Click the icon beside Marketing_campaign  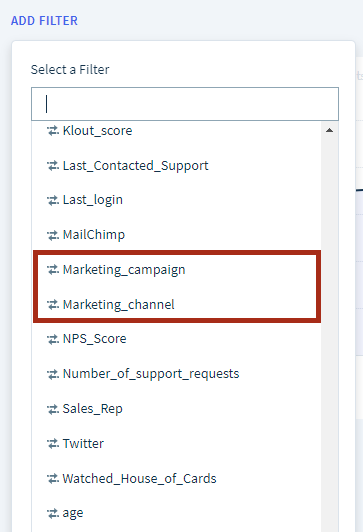pos(53,270)
